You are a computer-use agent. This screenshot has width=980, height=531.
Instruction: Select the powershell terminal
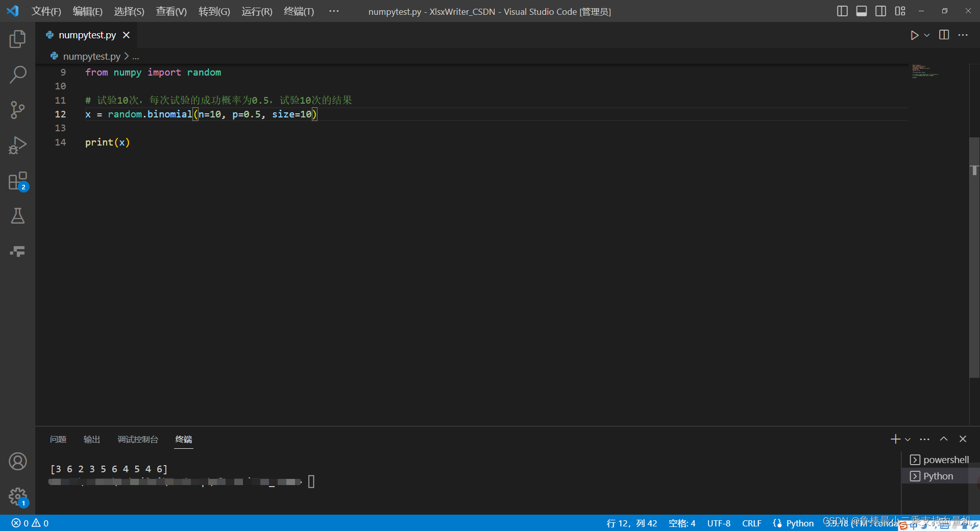pos(939,460)
